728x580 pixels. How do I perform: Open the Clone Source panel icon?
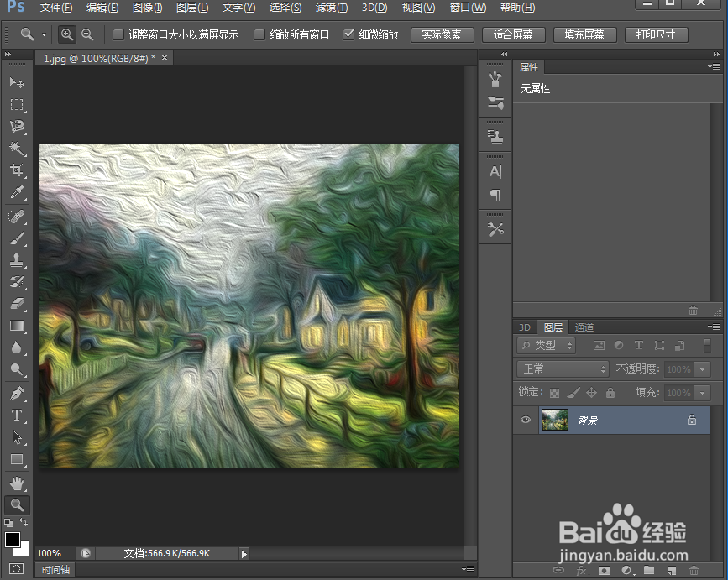click(x=495, y=136)
